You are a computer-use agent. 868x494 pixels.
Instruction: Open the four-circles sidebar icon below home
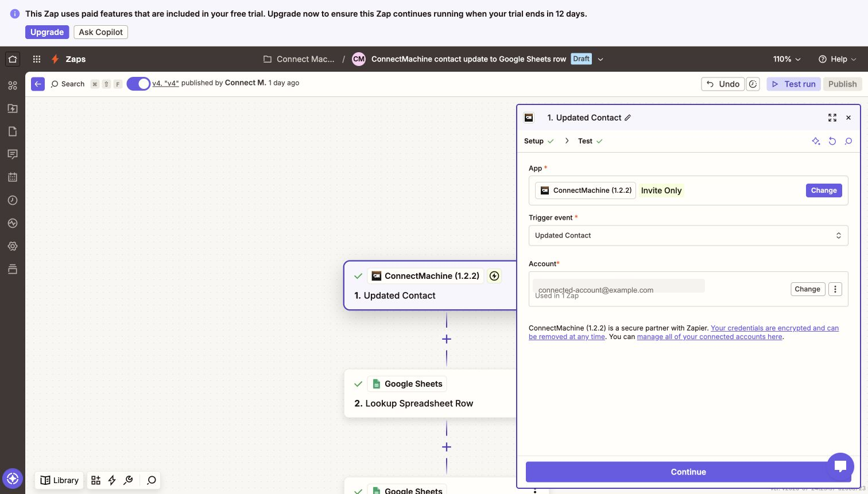point(13,85)
